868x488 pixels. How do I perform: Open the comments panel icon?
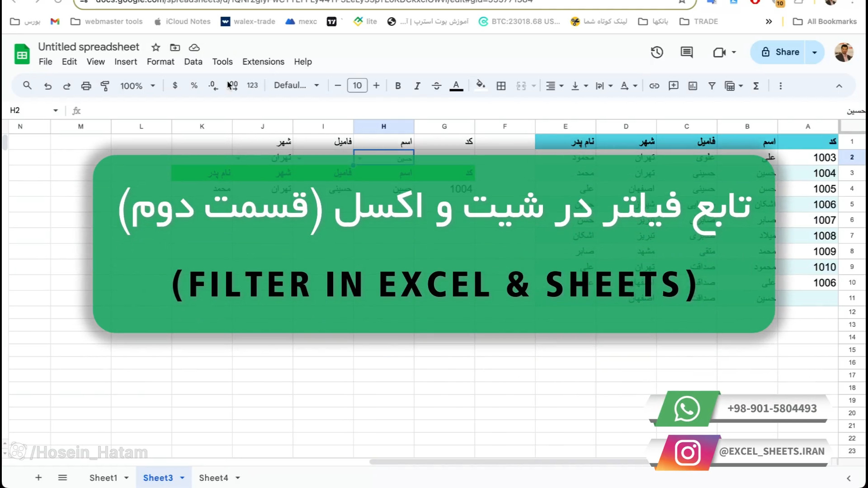687,52
